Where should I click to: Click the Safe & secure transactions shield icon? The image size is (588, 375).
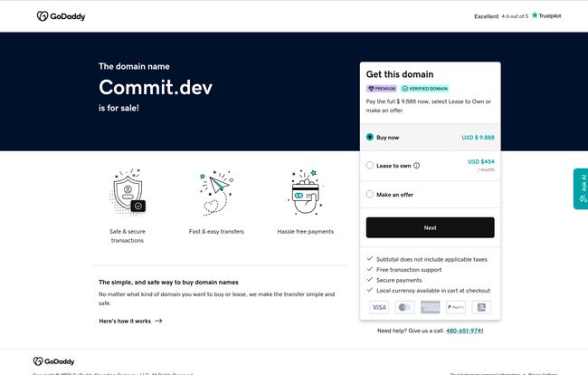coord(128,193)
